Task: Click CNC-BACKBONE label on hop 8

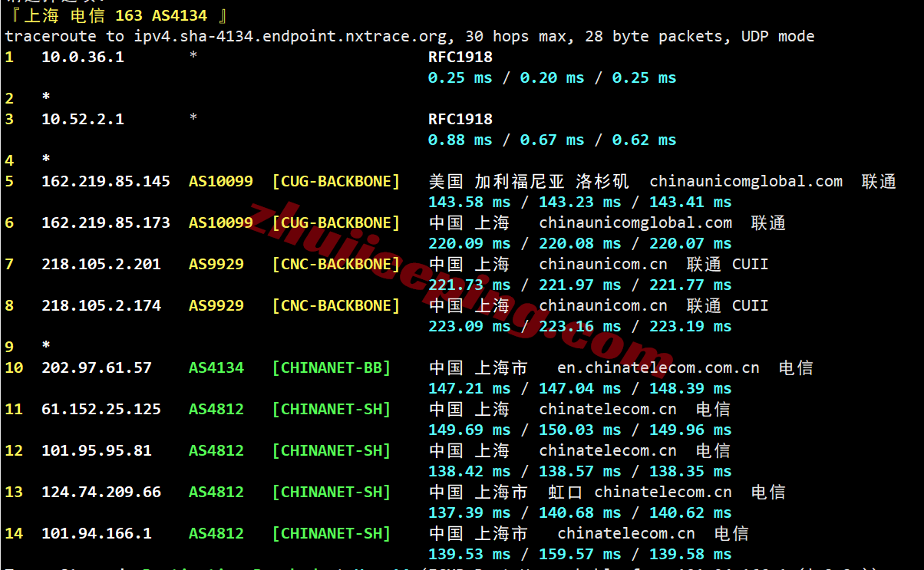Action: coord(336,305)
